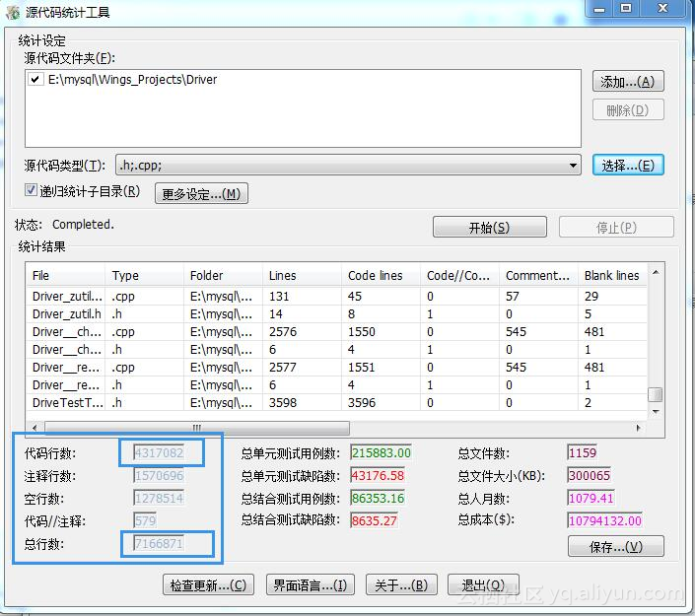
Task: Click the 注释行数 field showing 1570696
Action: pyautogui.click(x=159, y=475)
